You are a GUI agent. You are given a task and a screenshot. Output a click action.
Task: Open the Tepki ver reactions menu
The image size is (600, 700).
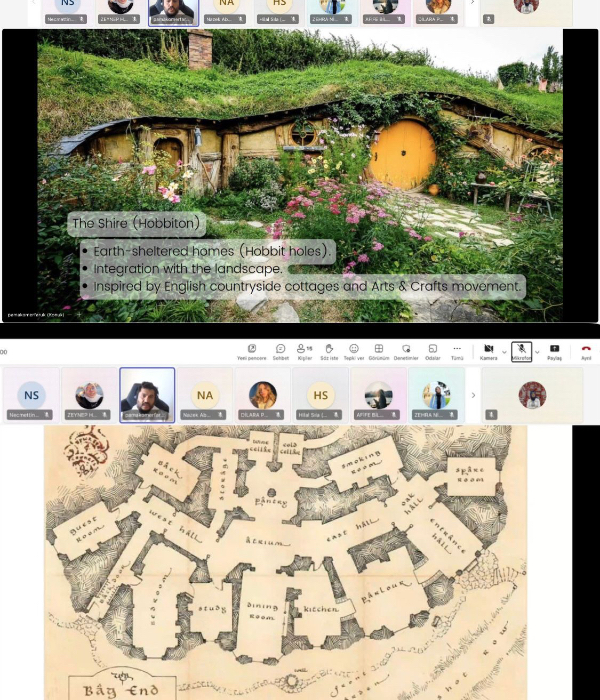(x=354, y=350)
